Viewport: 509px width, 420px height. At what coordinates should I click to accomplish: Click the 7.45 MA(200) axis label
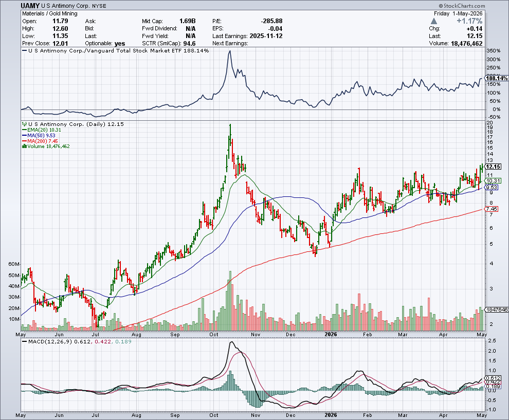click(492, 209)
